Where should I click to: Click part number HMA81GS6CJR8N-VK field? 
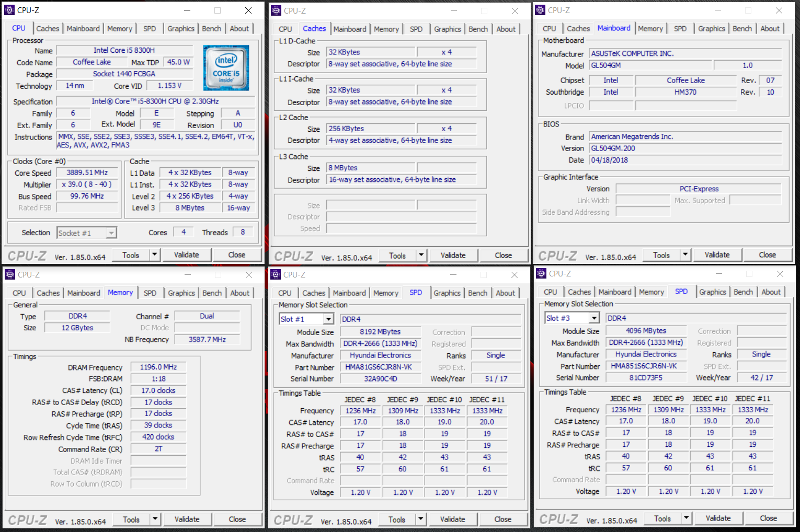(381, 367)
